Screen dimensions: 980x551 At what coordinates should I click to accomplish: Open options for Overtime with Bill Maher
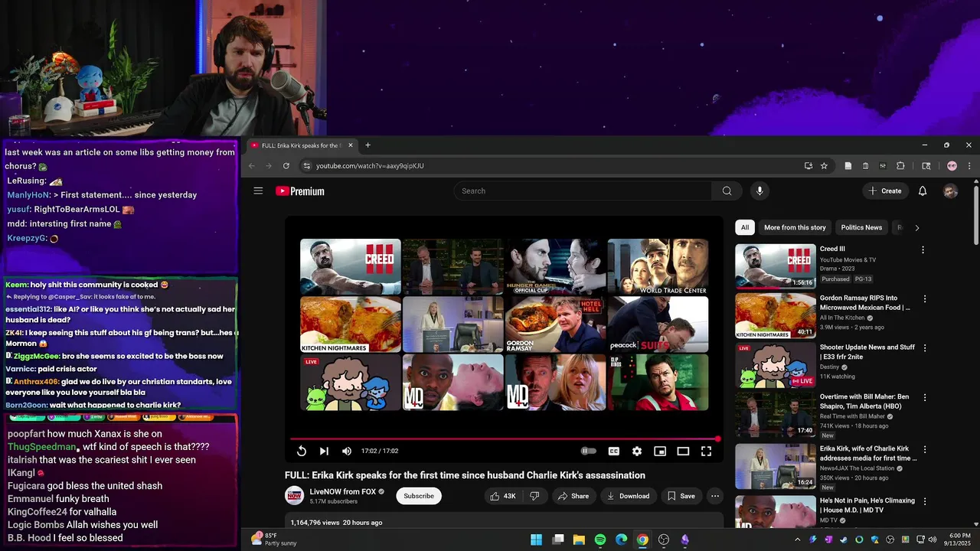pos(925,398)
